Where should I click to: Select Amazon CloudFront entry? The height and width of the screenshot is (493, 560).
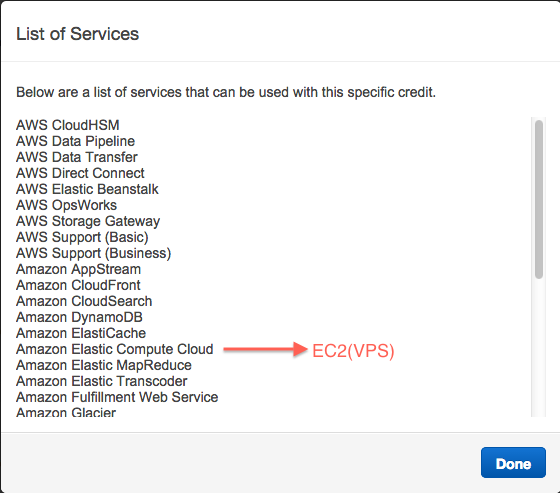click(x=78, y=285)
